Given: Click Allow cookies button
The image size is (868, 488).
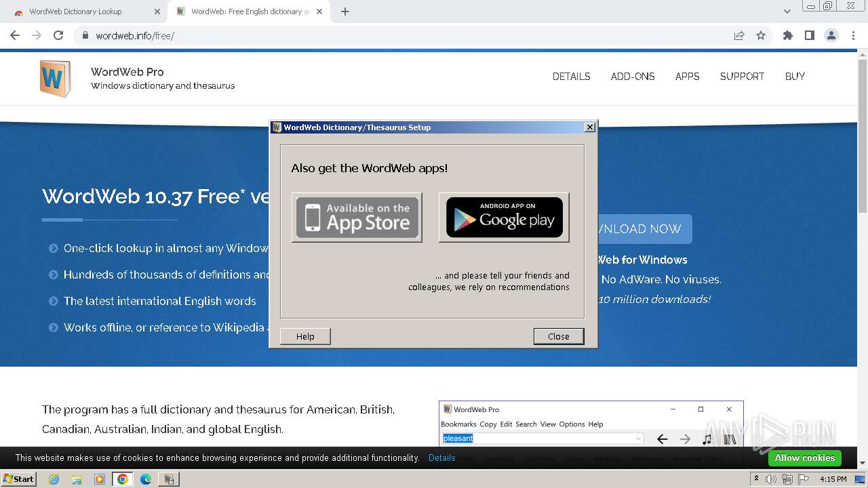Looking at the screenshot, I should point(804,457).
